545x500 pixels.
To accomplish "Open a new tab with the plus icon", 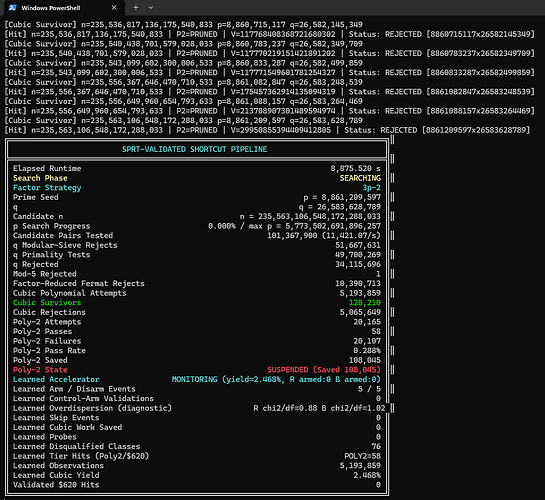I will pyautogui.click(x=136, y=8).
